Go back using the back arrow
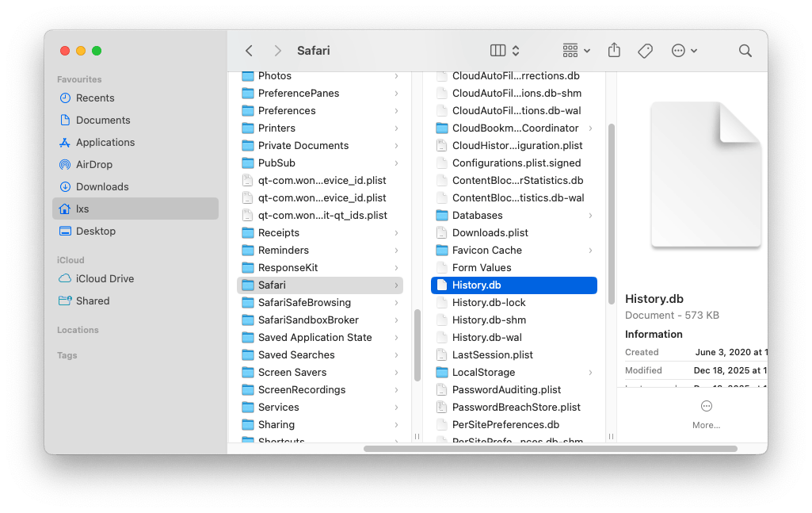Image resolution: width=812 pixels, height=513 pixels. coord(248,50)
